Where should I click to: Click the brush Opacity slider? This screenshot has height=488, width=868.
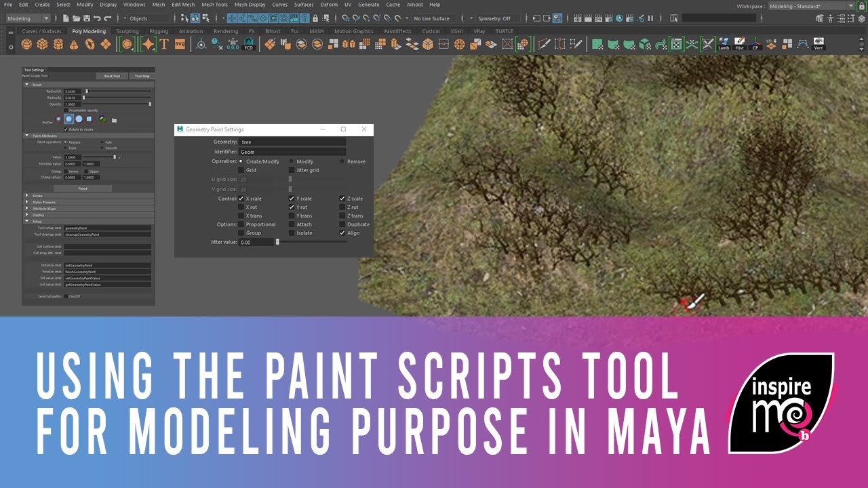117,104
